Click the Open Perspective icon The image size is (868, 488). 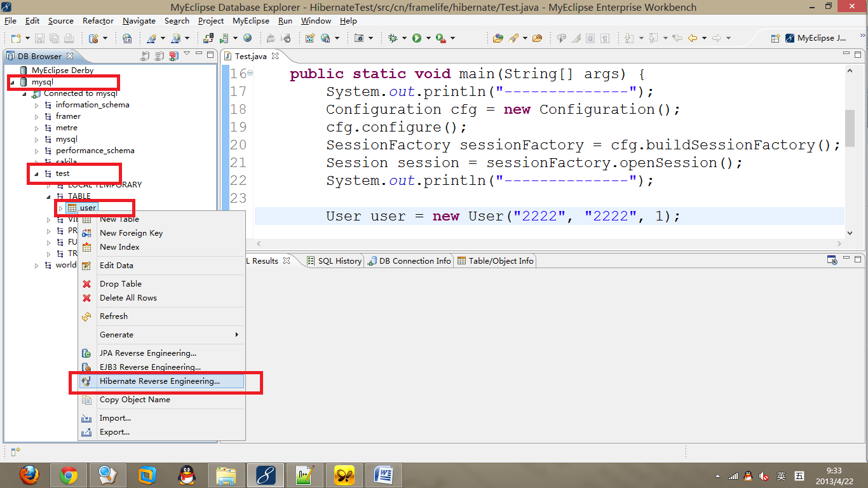pyautogui.click(x=775, y=38)
